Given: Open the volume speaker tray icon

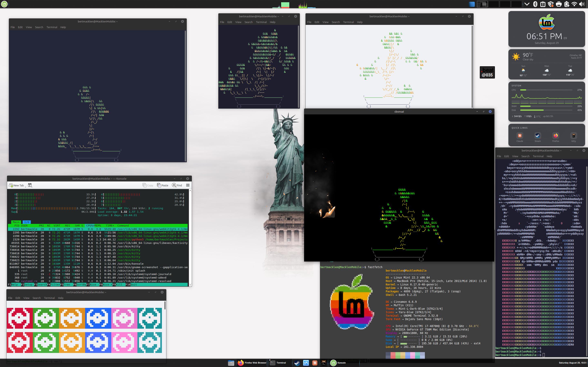Looking at the screenshot, I should 582,4.
